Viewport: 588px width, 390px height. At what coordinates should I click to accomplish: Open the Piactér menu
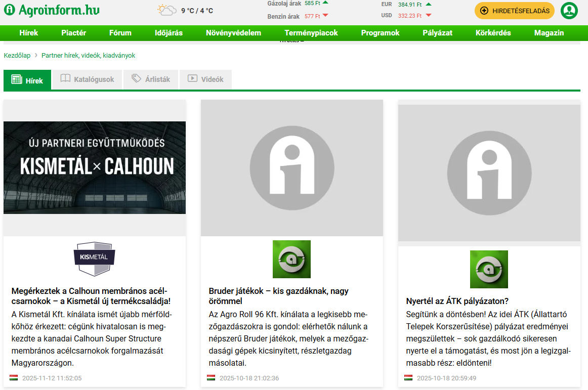click(73, 33)
